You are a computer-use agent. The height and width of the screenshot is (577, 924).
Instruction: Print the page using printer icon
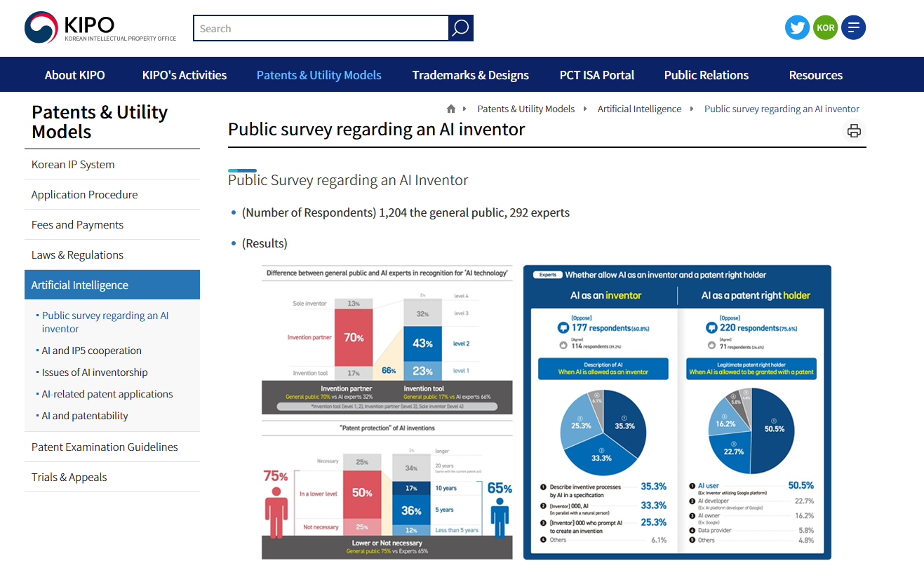[854, 131]
